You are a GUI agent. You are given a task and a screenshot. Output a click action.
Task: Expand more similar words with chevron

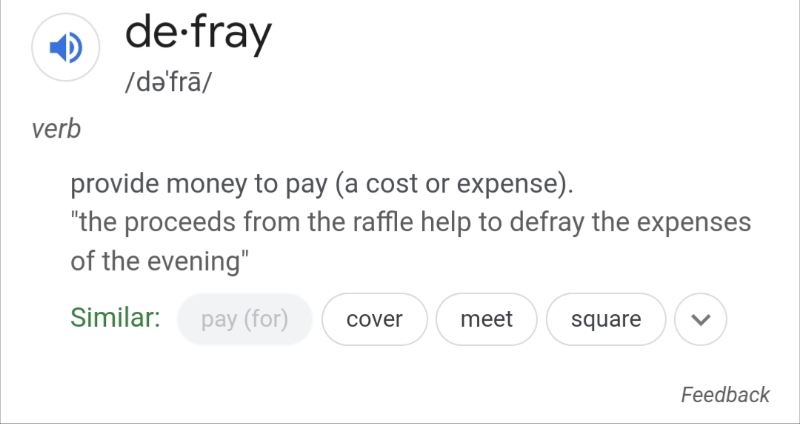(701, 319)
